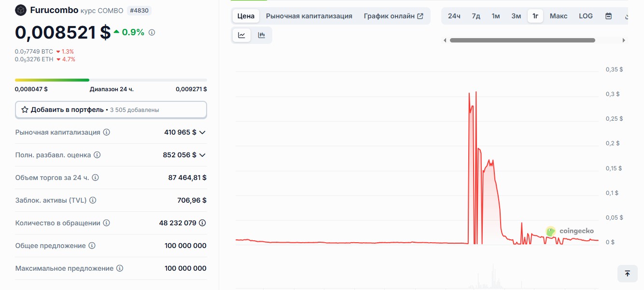
Task: Click the star icon in Добавить в портфель
Action: 25,110
